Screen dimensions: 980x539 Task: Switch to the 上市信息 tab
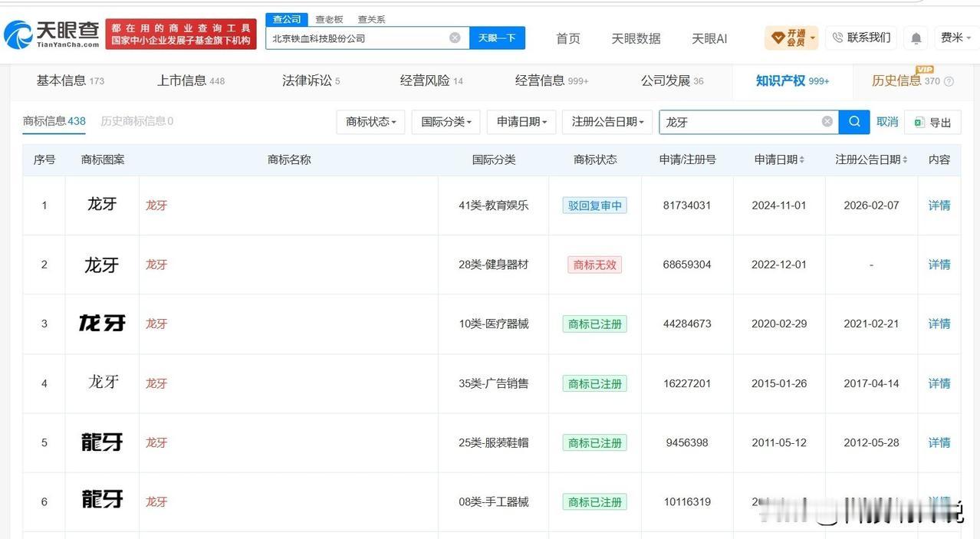pos(190,81)
